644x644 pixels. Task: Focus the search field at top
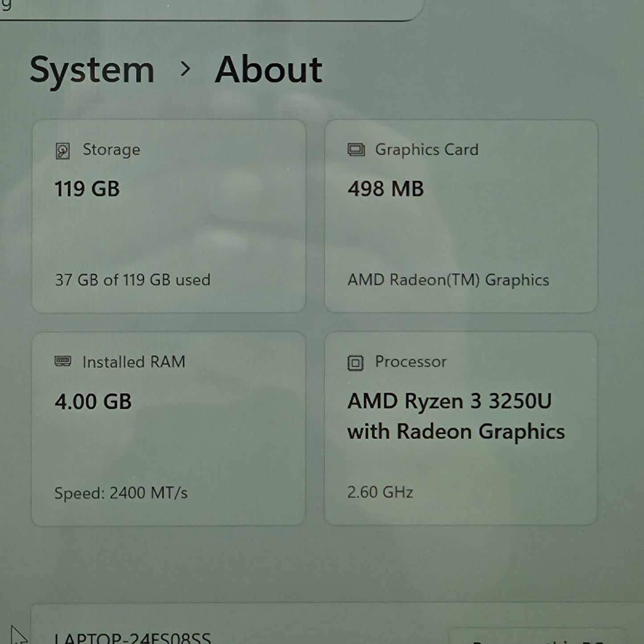tap(209, 9)
